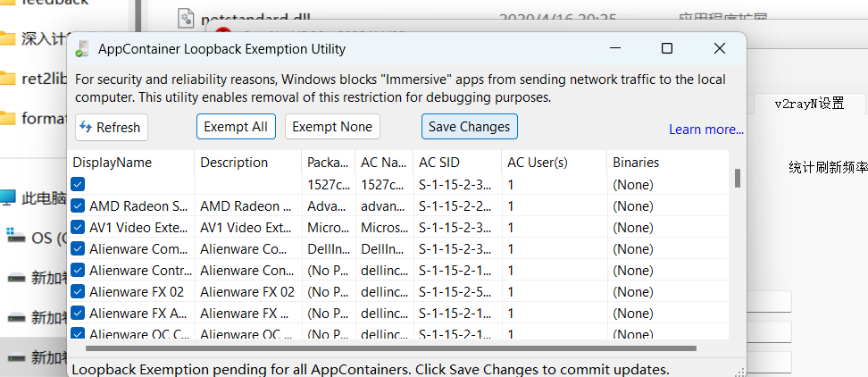Click Save Changes to commit updates
Viewport: 868px width, 377px height.
(x=469, y=127)
